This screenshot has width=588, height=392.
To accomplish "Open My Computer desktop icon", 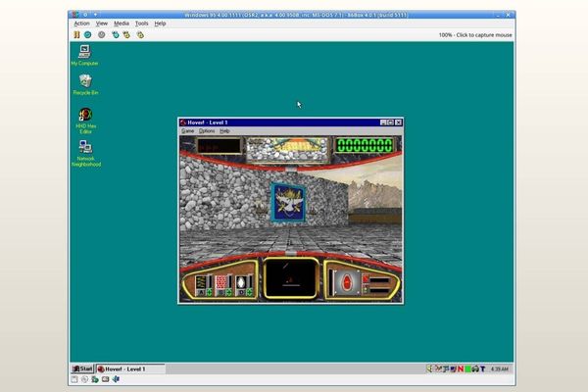I will point(84,55).
